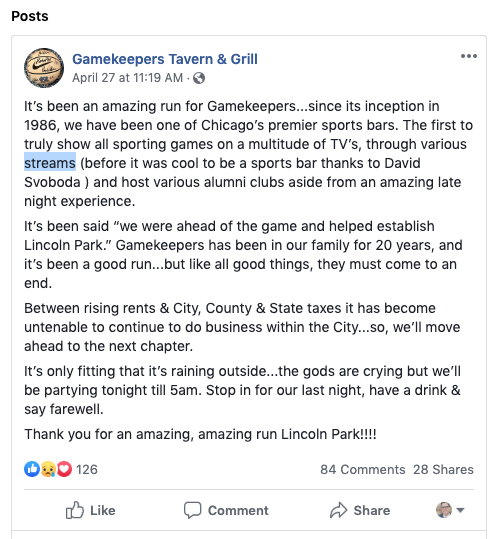Viewport: 496px width, 539px height.
Task: Click the highlighted word streams
Action: click(x=50, y=163)
